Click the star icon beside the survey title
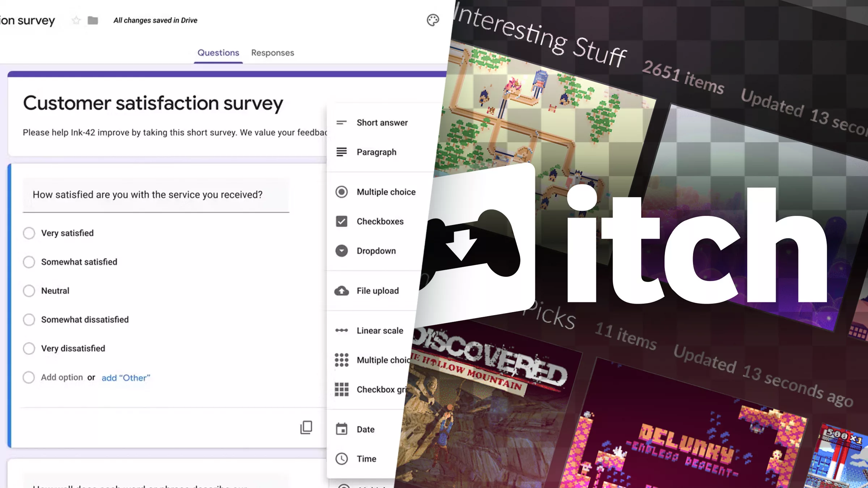868x488 pixels. click(76, 20)
